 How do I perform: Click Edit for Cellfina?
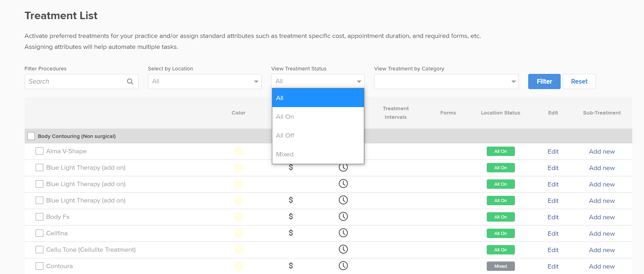(553, 234)
